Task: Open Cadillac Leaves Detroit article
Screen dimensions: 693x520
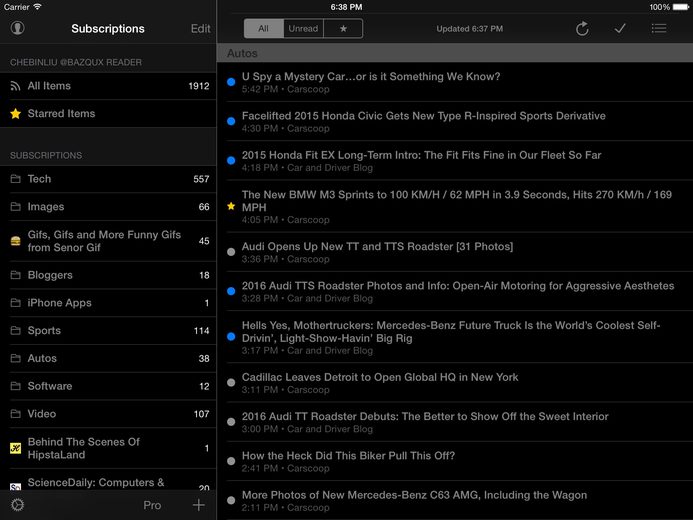Action: pos(455,383)
